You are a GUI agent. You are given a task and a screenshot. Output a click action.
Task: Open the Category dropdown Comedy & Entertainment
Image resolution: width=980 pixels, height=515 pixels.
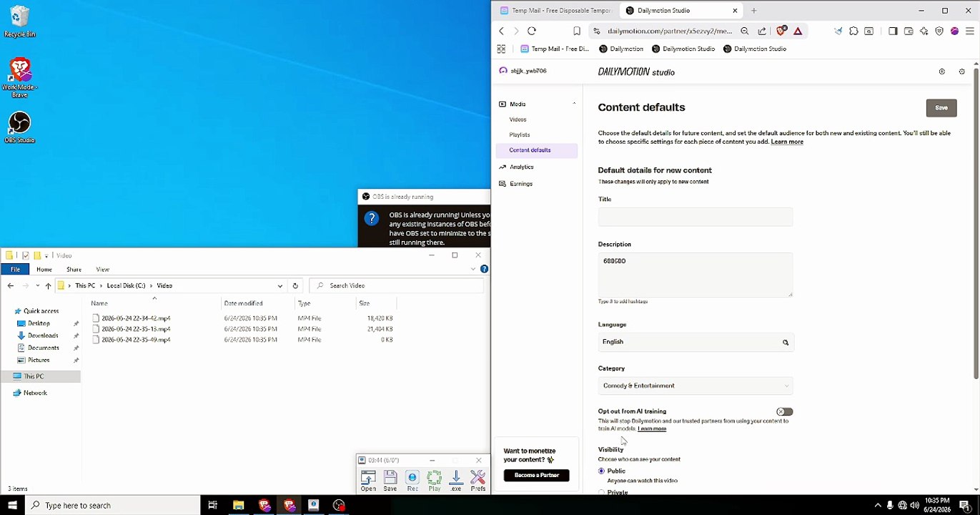tap(696, 386)
